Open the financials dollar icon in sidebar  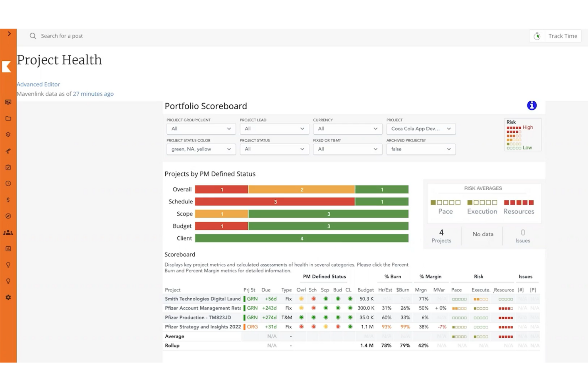pyautogui.click(x=8, y=200)
